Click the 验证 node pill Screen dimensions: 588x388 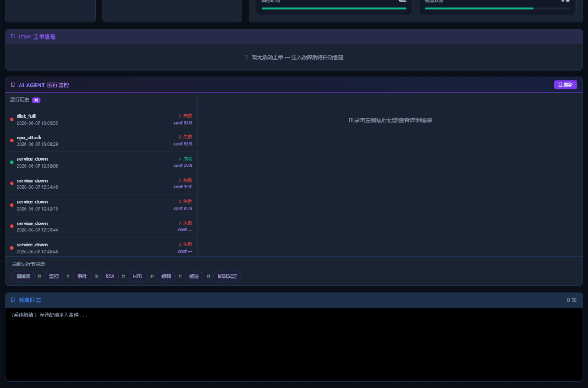point(194,276)
